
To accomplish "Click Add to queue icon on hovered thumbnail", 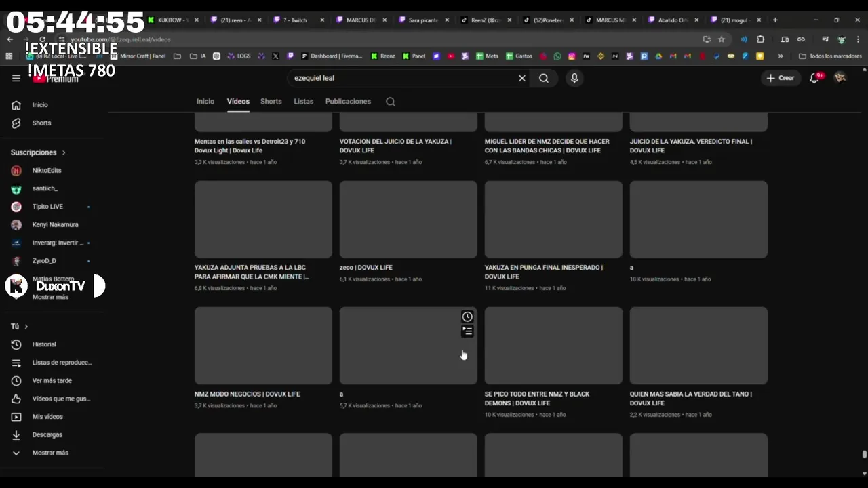I will tap(467, 331).
